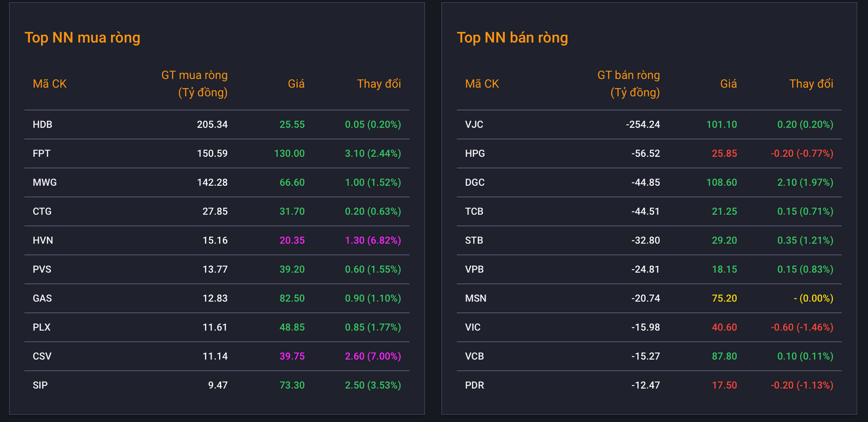This screenshot has height=422, width=868.
Task: Click PLX change "0.85 (1.77%)"
Action: coord(373,327)
